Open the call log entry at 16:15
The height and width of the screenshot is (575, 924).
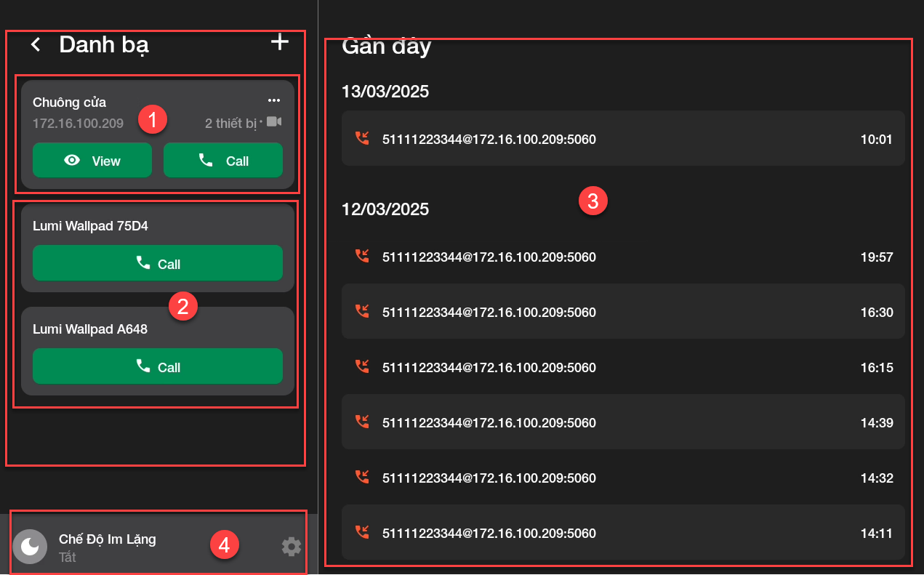(622, 368)
